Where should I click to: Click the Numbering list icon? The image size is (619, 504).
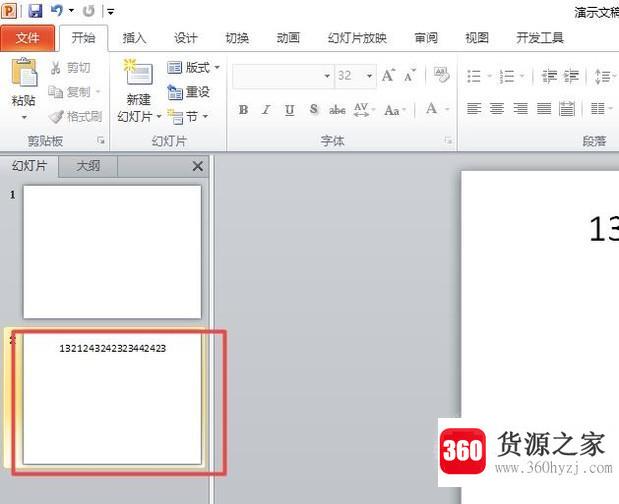click(x=507, y=76)
